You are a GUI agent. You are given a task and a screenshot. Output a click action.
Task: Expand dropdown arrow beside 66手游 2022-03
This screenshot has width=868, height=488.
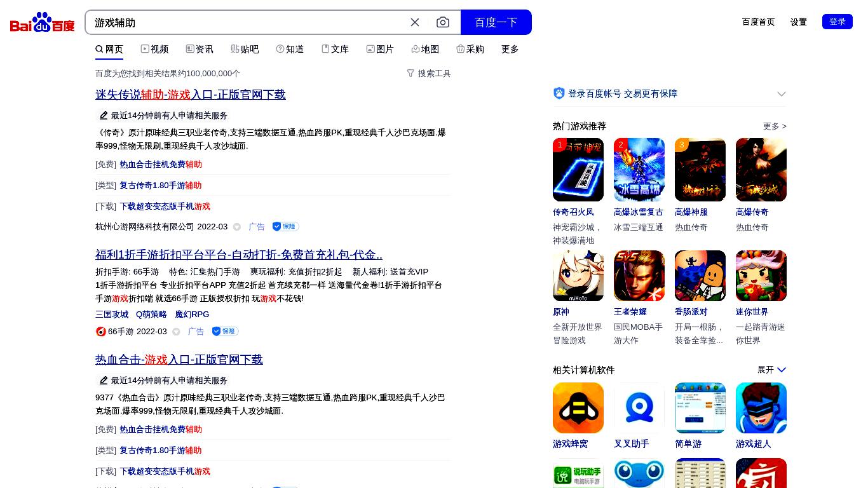coord(176,332)
